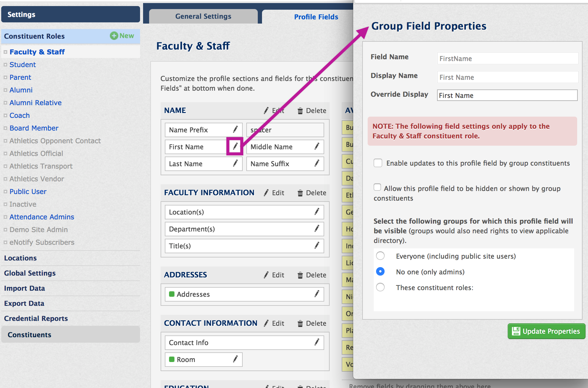Choose These constituent roles option

click(380, 287)
